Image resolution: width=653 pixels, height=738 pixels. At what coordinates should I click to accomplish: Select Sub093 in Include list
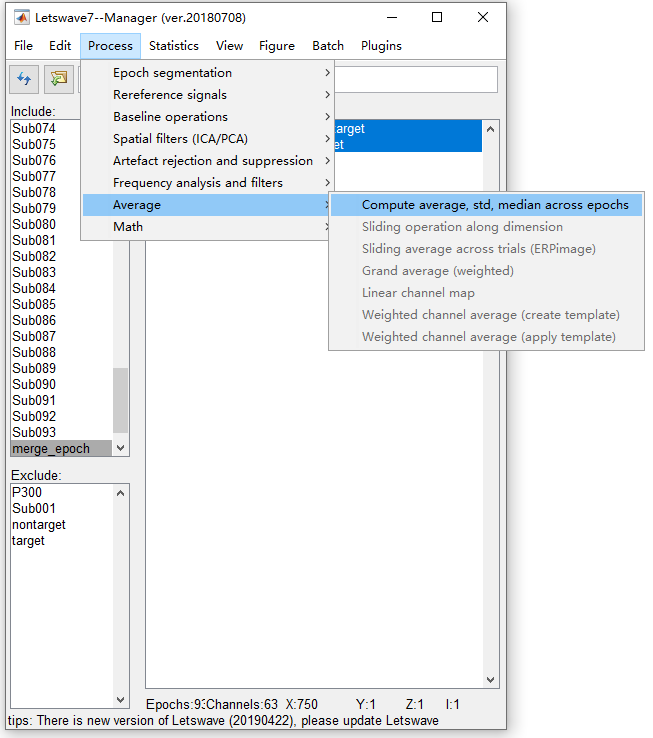point(62,433)
